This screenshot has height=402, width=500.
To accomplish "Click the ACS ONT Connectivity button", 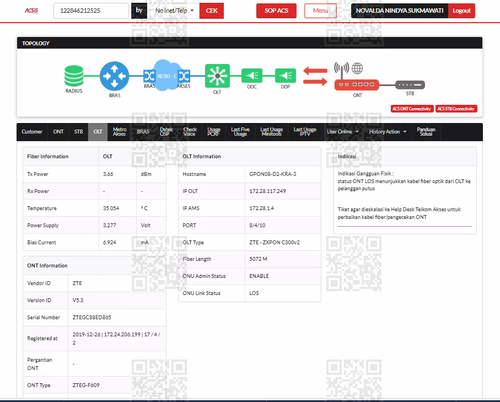I will [x=412, y=109].
